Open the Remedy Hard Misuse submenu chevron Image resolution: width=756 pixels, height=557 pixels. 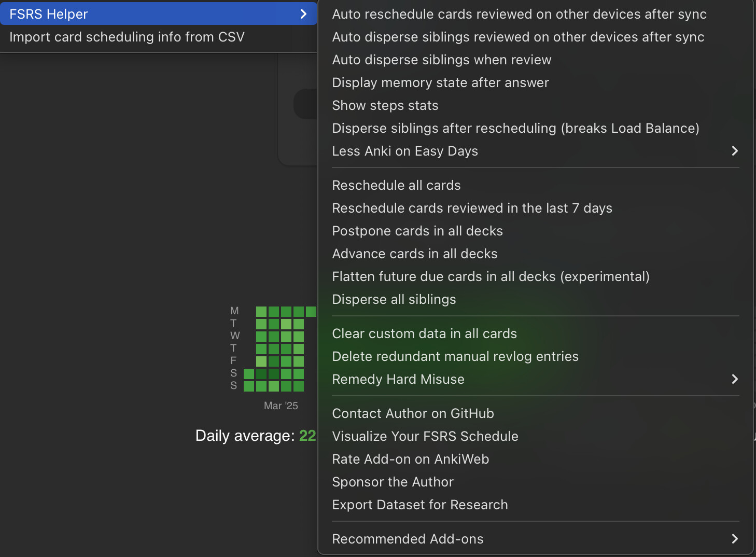pyautogui.click(x=734, y=379)
